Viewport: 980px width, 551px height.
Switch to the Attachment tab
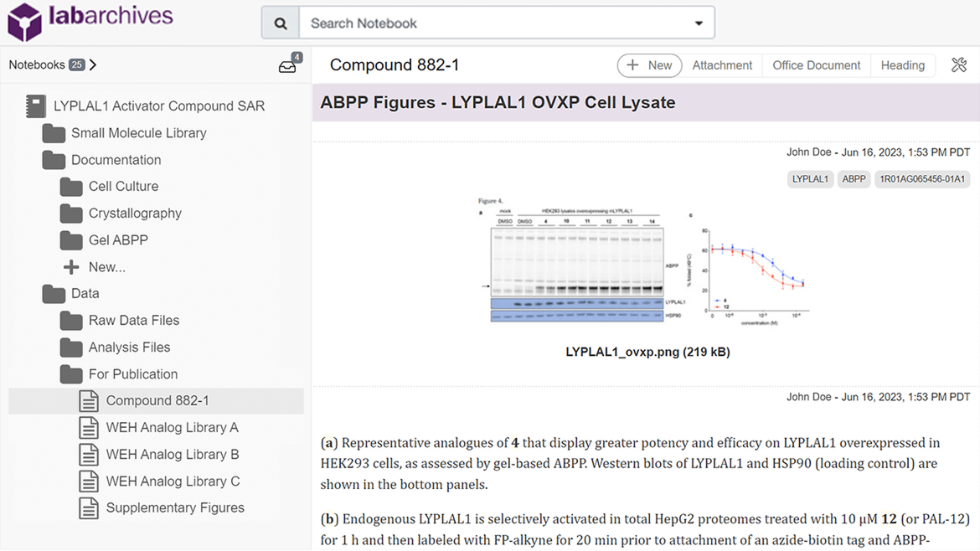pyautogui.click(x=721, y=64)
